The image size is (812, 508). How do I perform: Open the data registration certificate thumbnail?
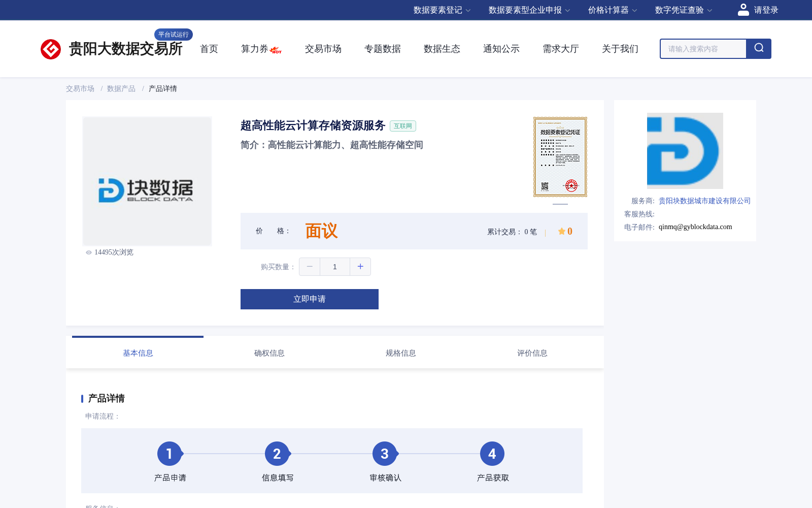[560, 157]
